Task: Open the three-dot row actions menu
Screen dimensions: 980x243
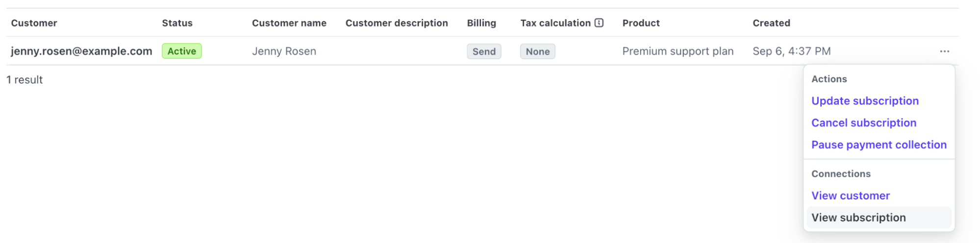Action: tap(944, 51)
